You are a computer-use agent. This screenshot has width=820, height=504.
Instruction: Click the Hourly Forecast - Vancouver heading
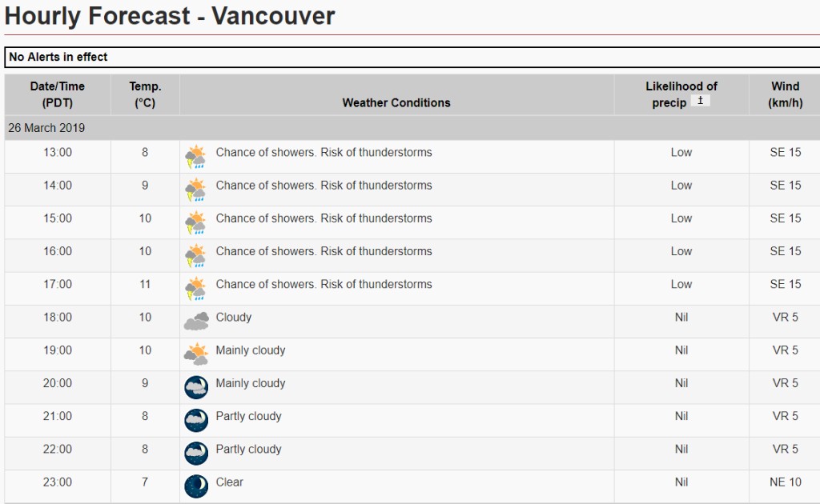click(170, 16)
